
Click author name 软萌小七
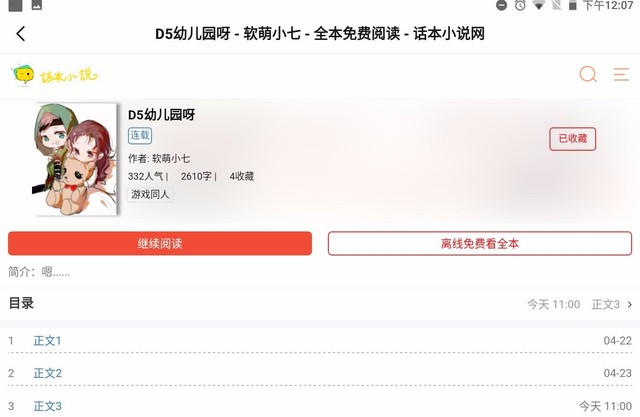click(171, 158)
